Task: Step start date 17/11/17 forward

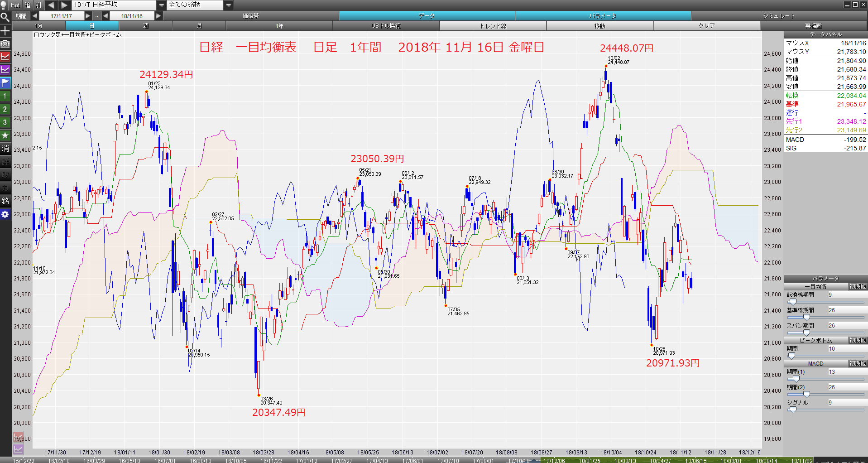Action: coord(88,16)
